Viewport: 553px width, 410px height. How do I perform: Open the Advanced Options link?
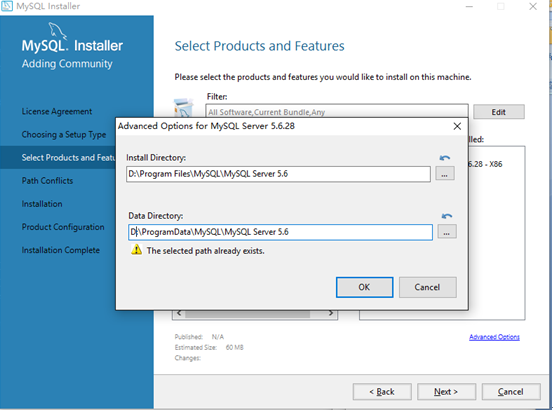(x=494, y=337)
